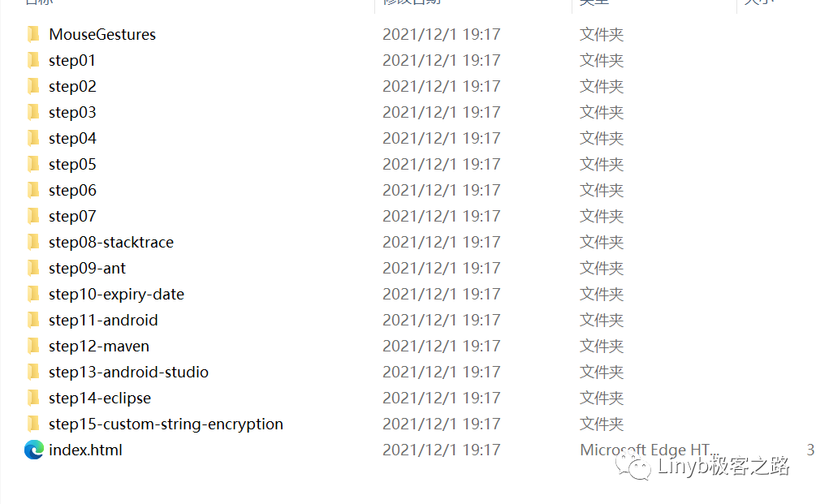The height and width of the screenshot is (504, 816).
Task: Click the step03 folder icon
Action: pyautogui.click(x=33, y=112)
